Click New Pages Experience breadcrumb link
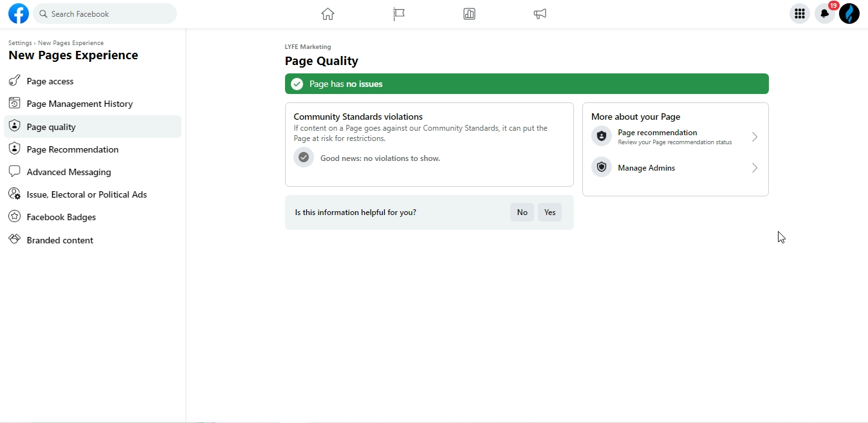This screenshot has width=868, height=423. (71, 43)
